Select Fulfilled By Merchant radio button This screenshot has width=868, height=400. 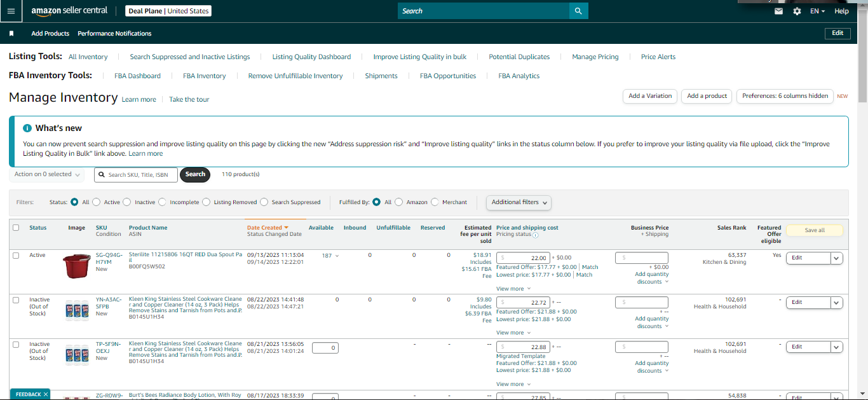(435, 202)
